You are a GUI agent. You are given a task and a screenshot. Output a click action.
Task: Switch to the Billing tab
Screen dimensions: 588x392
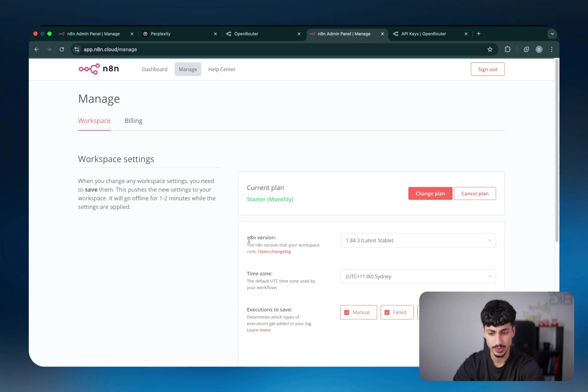click(x=134, y=121)
